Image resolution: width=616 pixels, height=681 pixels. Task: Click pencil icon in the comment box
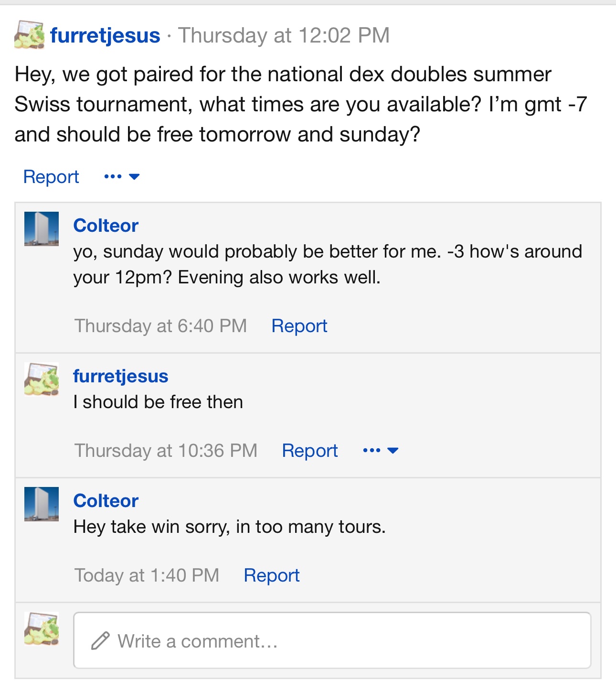tap(100, 641)
